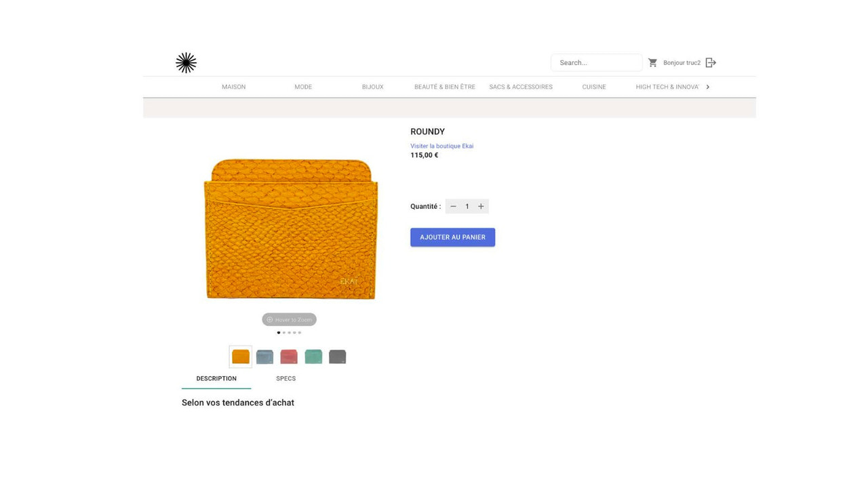868x488 pixels.
Task: Expand the HIGH TECH & INNOVA menu chevron
Action: (707, 87)
